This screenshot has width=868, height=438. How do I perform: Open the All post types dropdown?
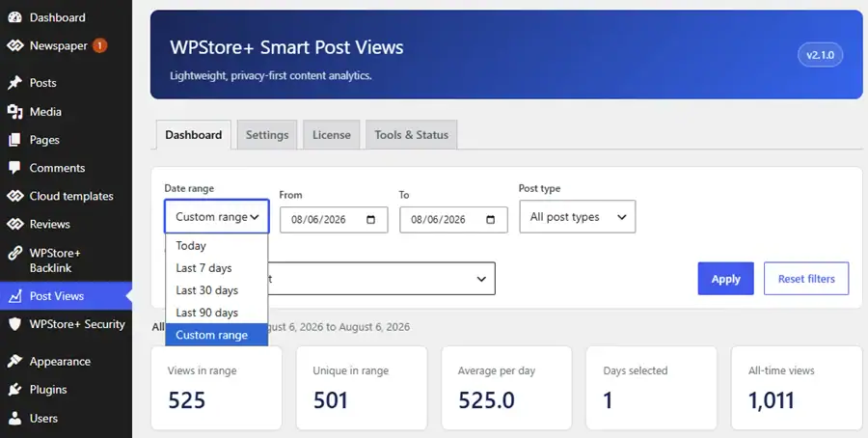tap(578, 216)
